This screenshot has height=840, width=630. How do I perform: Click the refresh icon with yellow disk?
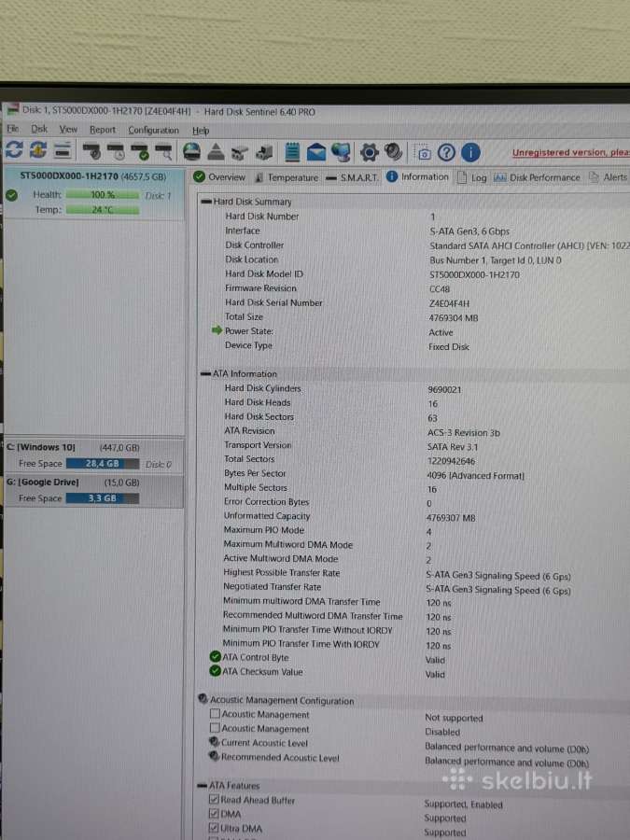pos(38,150)
